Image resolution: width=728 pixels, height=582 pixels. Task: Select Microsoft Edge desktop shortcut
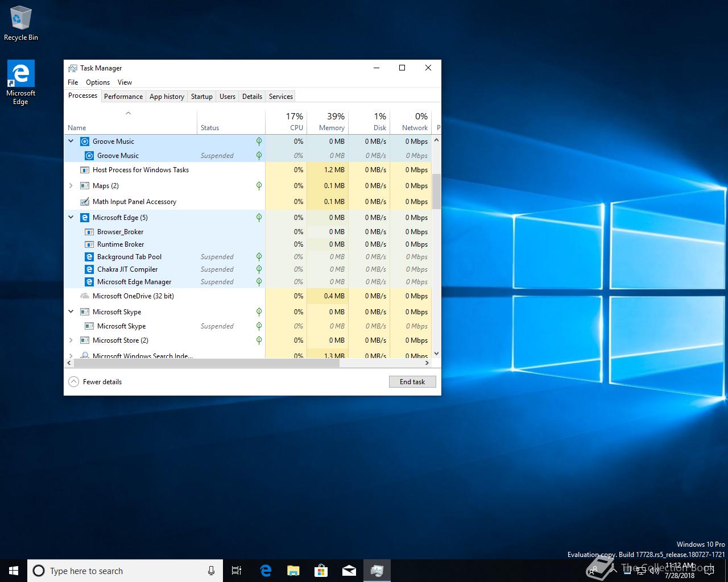[x=20, y=83]
